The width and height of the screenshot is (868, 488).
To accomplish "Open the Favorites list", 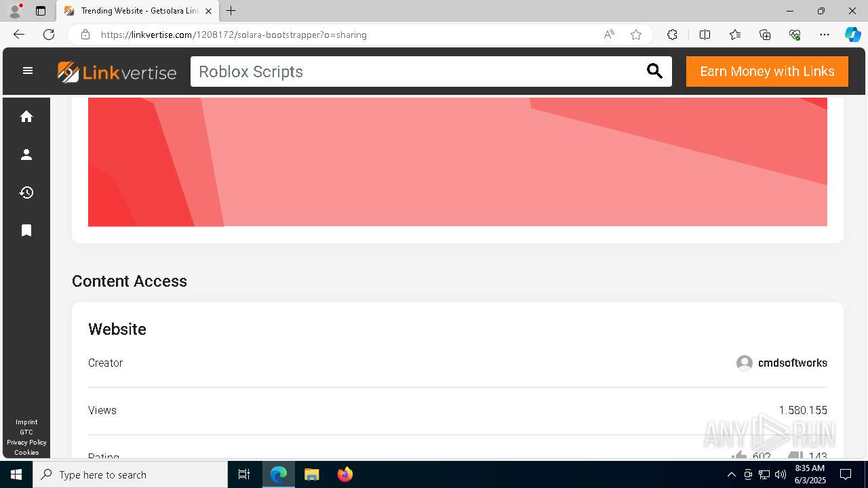I will (735, 35).
